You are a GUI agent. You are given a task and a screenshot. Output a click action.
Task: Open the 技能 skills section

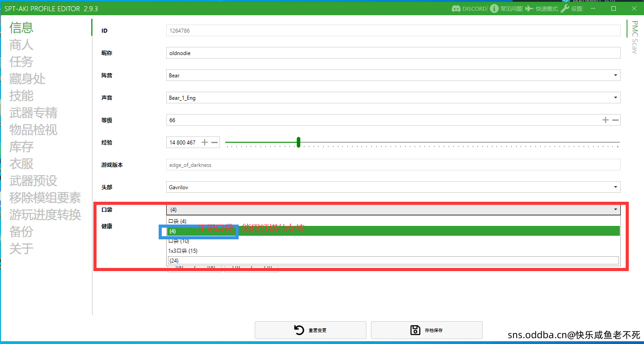21,96
